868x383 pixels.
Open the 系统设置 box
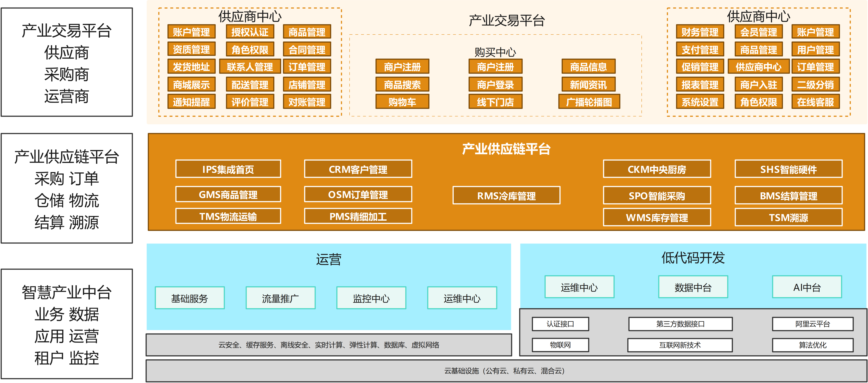[x=700, y=102]
